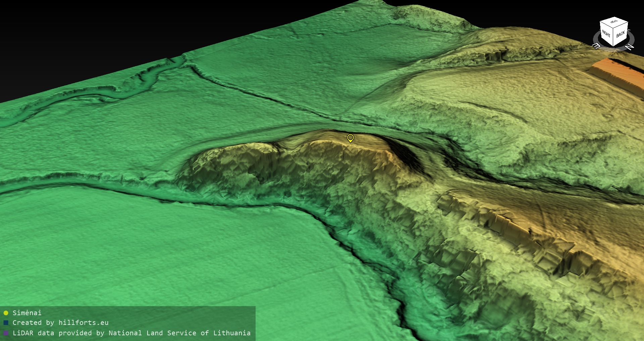Click the E letter on the compass ring

click(597, 46)
